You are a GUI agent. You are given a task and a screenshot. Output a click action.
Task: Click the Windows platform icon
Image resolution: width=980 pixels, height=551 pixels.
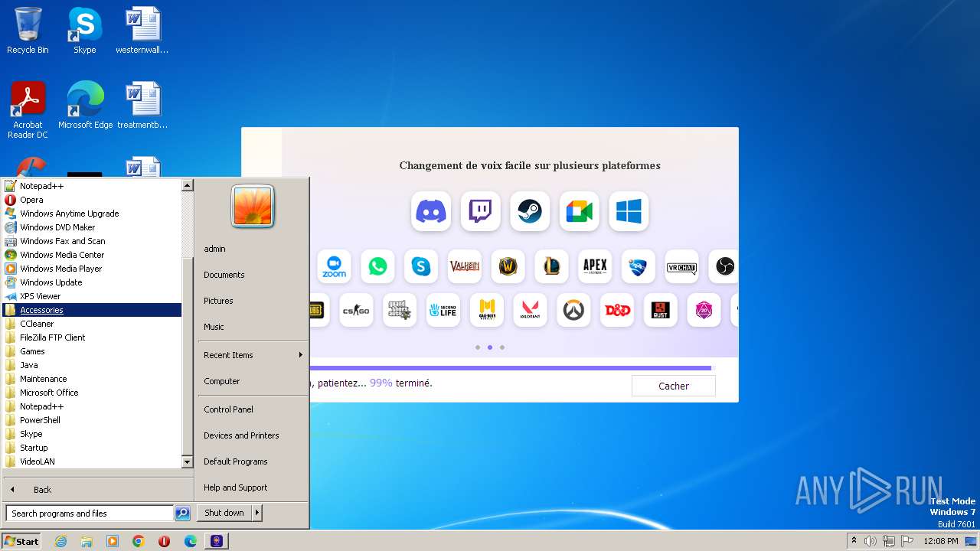point(629,211)
